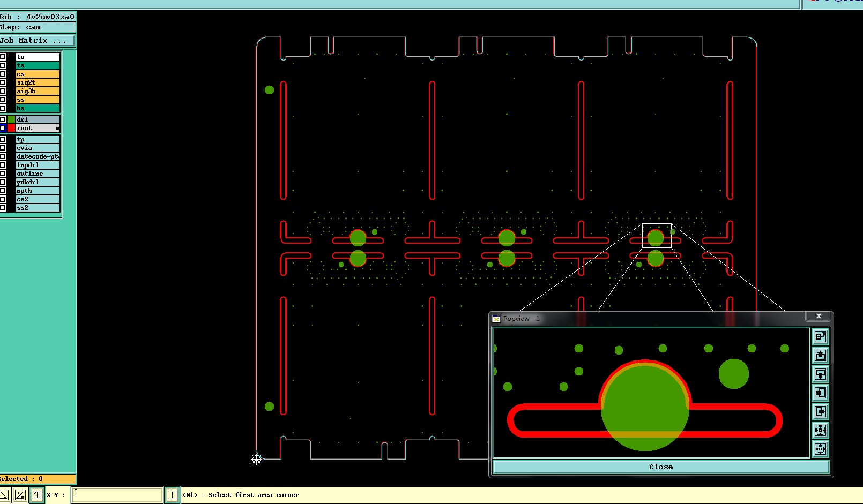The height and width of the screenshot is (504, 863).
Task: Click the pan-right icon in Popview
Action: (820, 412)
